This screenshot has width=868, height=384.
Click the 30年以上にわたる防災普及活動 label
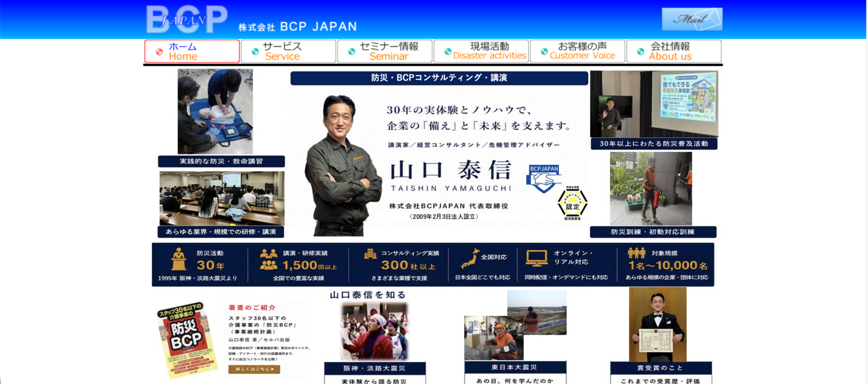[x=654, y=144]
